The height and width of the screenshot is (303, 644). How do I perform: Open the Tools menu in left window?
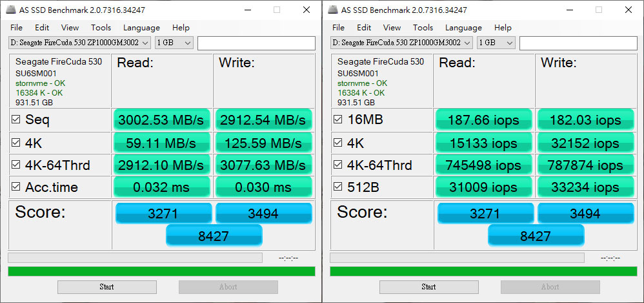(x=101, y=28)
